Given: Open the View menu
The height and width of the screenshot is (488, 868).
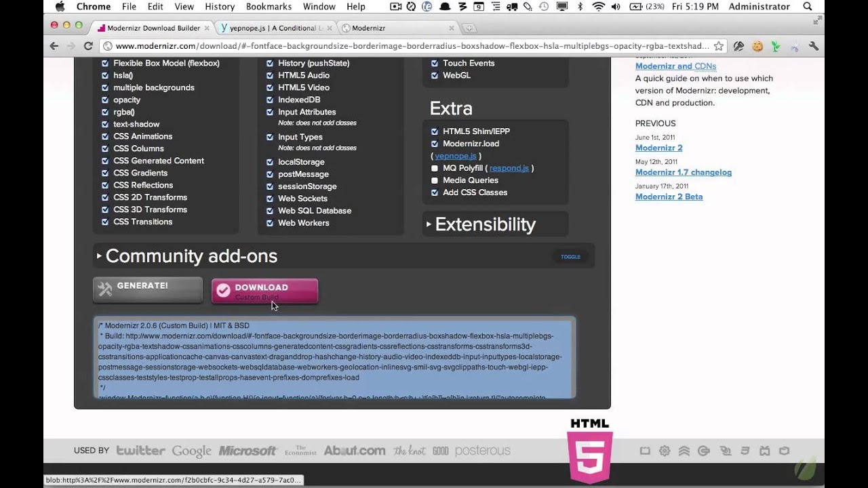Looking at the screenshot, I should pos(184,7).
